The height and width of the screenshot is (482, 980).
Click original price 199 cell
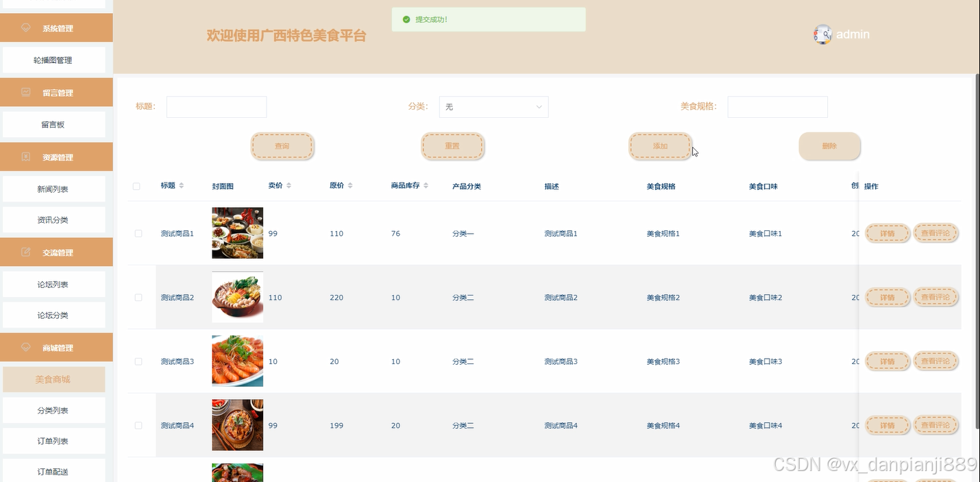click(336, 426)
